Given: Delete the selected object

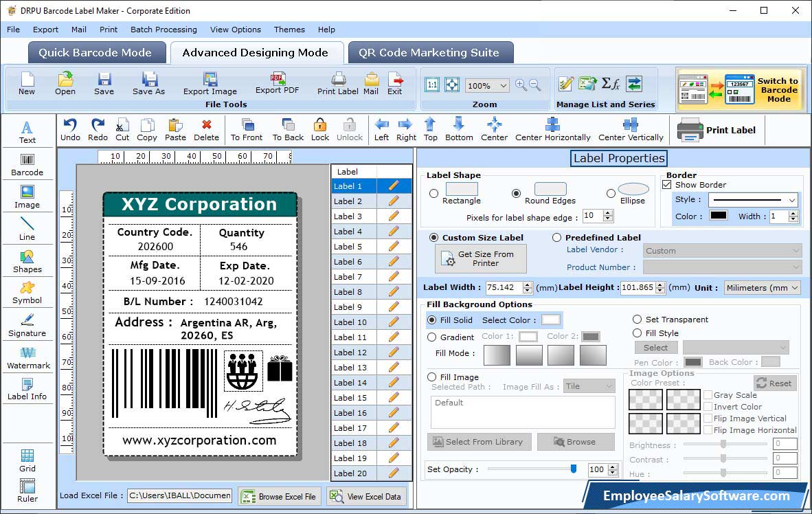Looking at the screenshot, I should (x=206, y=130).
